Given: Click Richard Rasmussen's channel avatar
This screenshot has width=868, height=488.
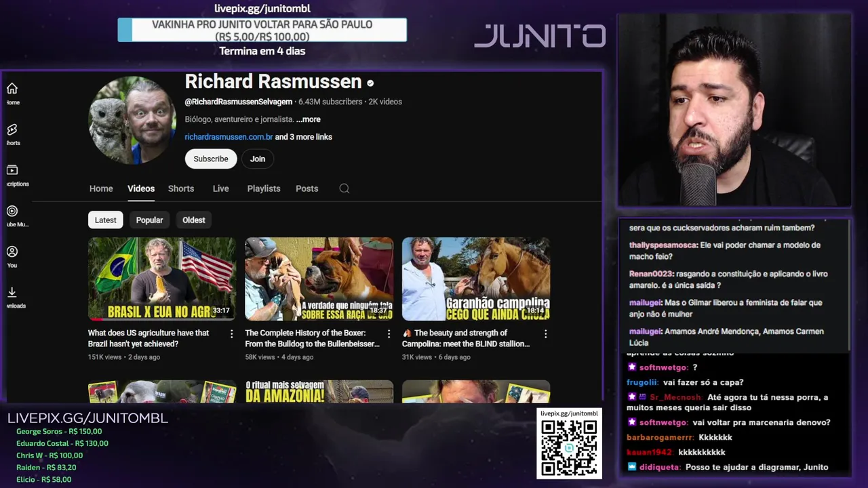Looking at the screenshot, I should [132, 120].
